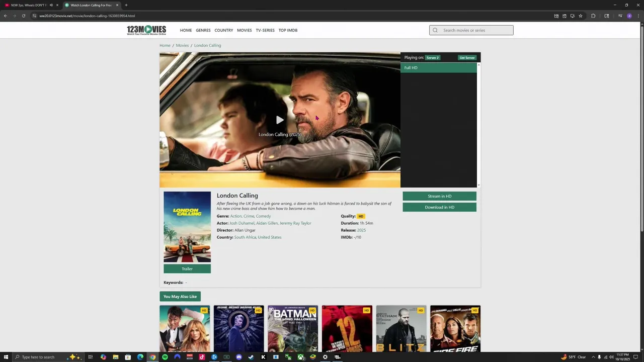The width and height of the screenshot is (644, 362).
Task: Open the Chrome profile avatar
Action: pyautogui.click(x=629, y=16)
